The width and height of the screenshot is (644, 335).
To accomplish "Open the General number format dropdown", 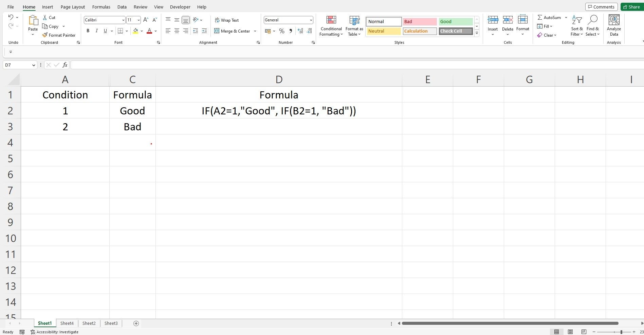I will [311, 20].
